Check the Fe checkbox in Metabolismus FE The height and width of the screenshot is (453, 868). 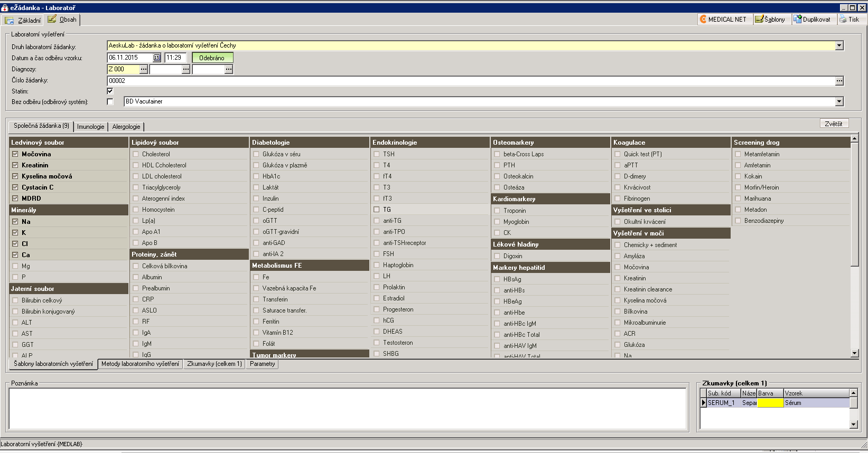(x=256, y=277)
